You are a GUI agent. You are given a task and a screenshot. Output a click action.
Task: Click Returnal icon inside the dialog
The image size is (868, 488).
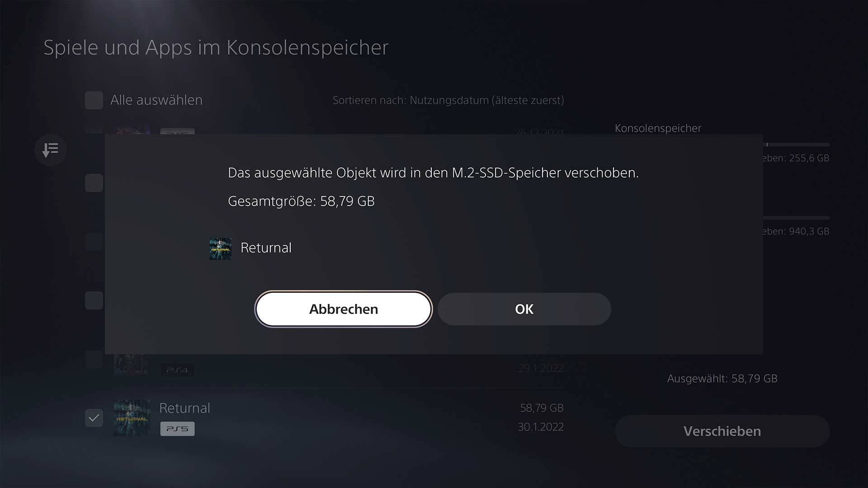pos(221,249)
